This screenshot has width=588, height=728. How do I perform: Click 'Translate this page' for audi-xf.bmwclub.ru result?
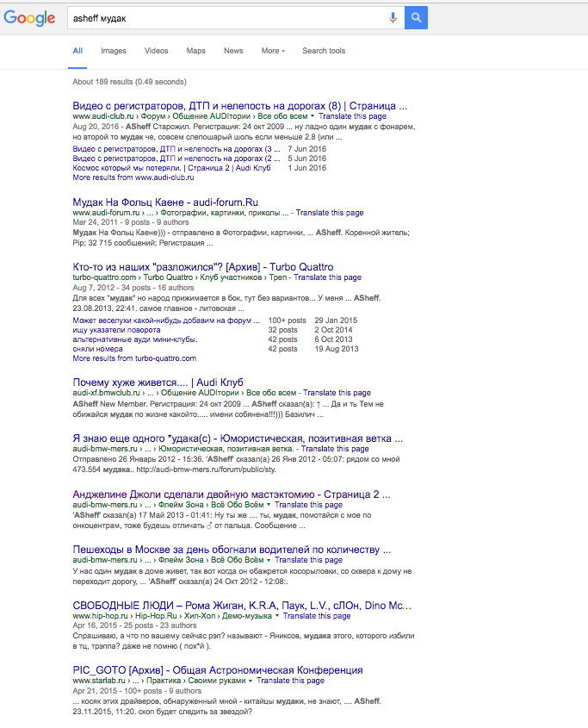pos(337,393)
